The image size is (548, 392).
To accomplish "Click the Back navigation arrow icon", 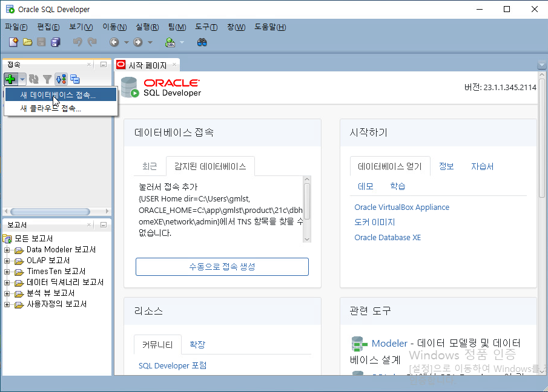I will coord(114,42).
